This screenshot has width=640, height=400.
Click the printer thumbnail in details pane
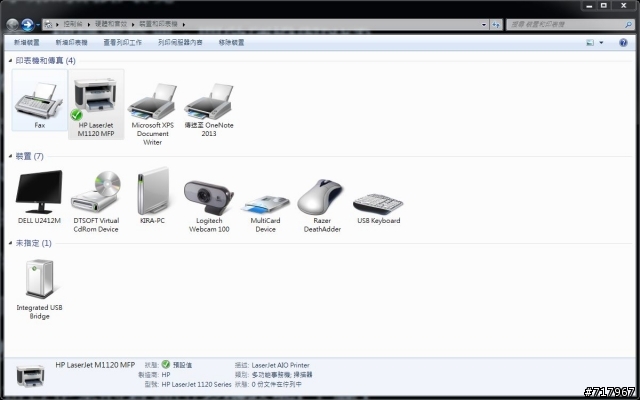coord(31,376)
